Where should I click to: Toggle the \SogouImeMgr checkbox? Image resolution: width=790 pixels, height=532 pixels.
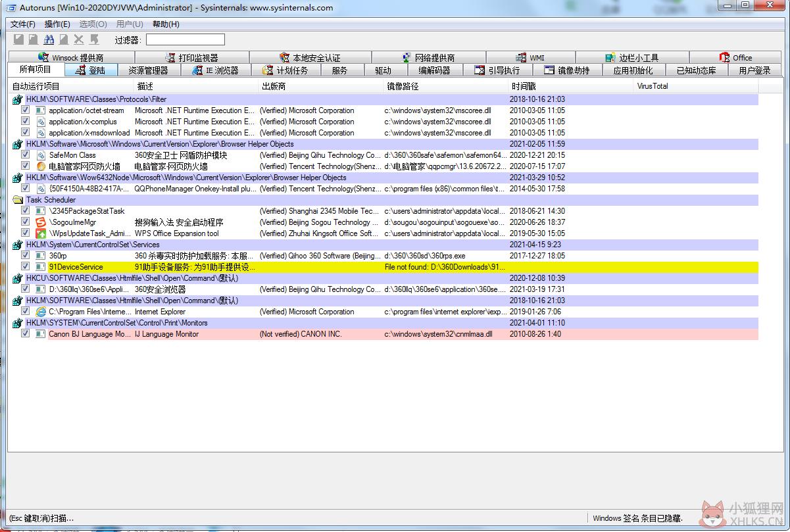click(x=25, y=222)
